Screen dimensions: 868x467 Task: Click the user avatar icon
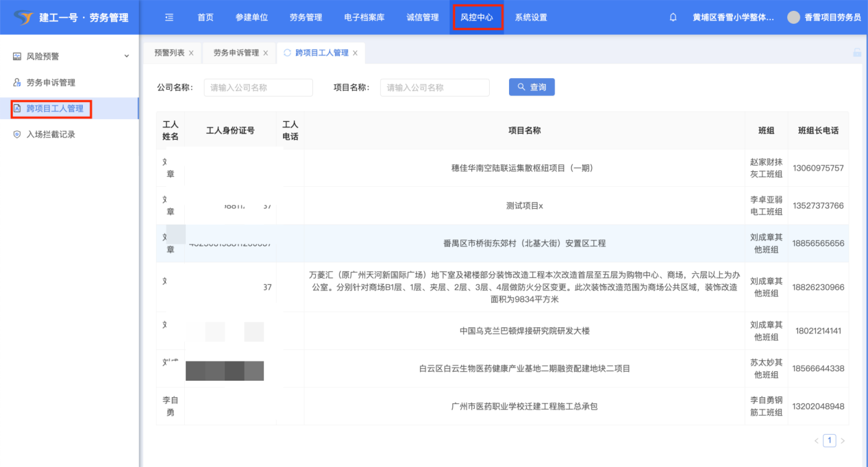tap(793, 18)
